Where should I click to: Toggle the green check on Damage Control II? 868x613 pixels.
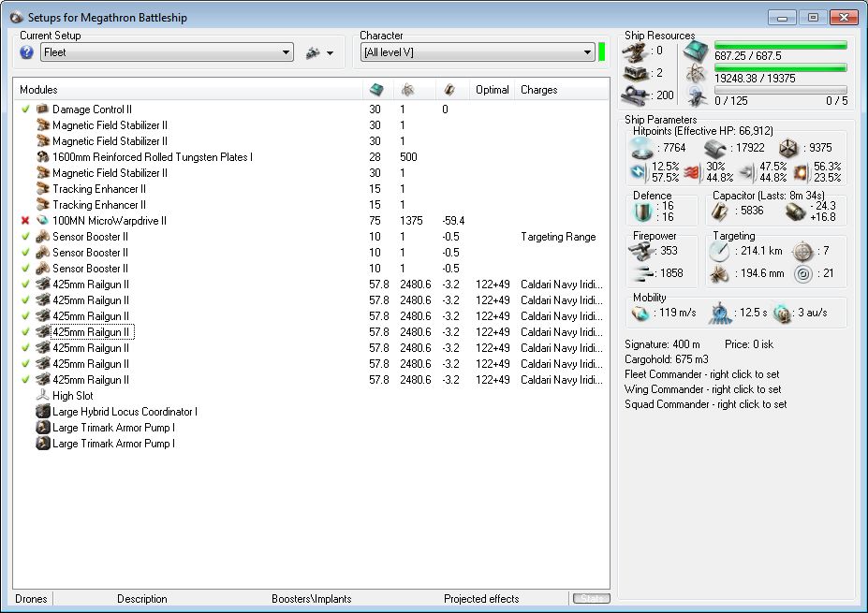coord(25,109)
